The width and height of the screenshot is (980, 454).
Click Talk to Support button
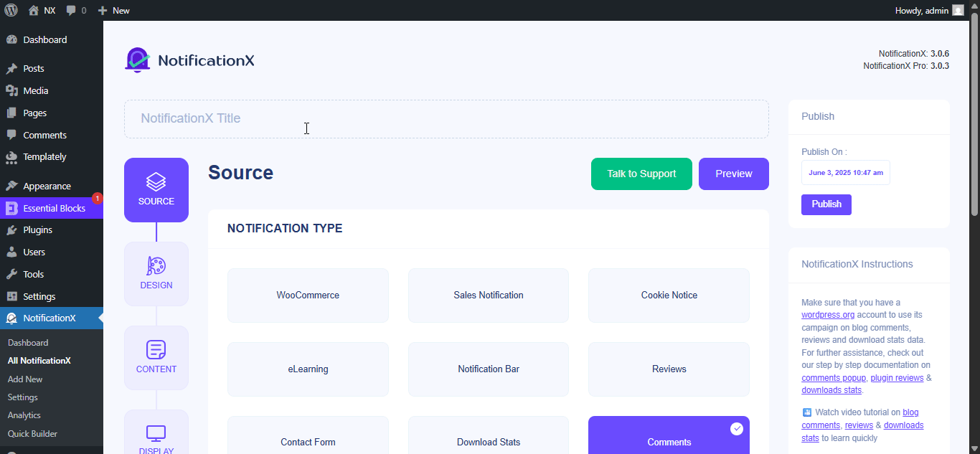click(641, 174)
